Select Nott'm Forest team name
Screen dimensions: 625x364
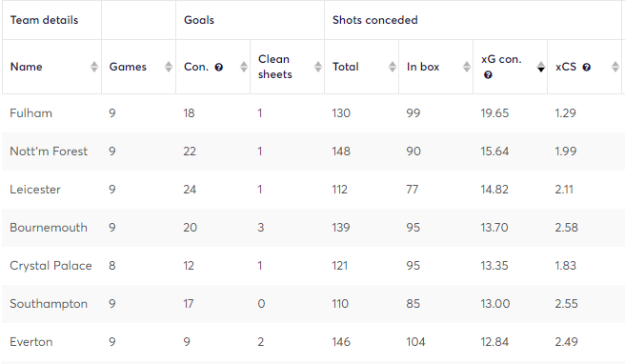pos(49,152)
